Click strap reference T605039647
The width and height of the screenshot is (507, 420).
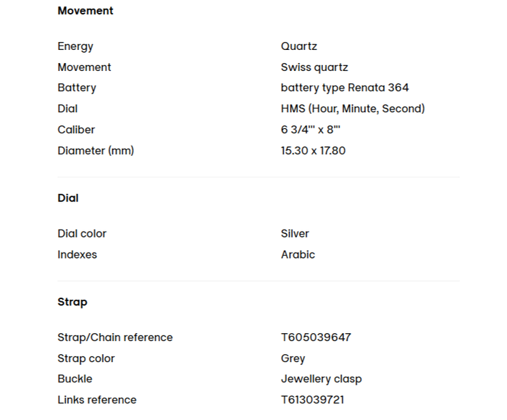point(316,337)
